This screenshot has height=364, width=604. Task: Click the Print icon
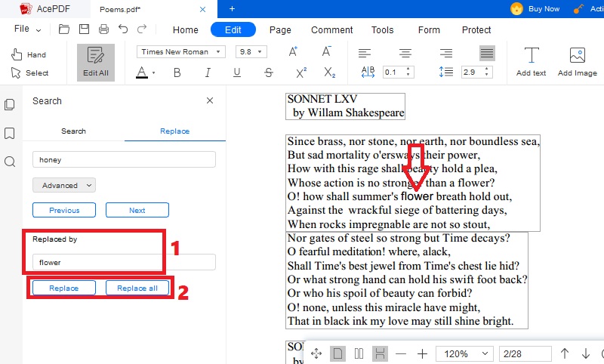tap(103, 29)
